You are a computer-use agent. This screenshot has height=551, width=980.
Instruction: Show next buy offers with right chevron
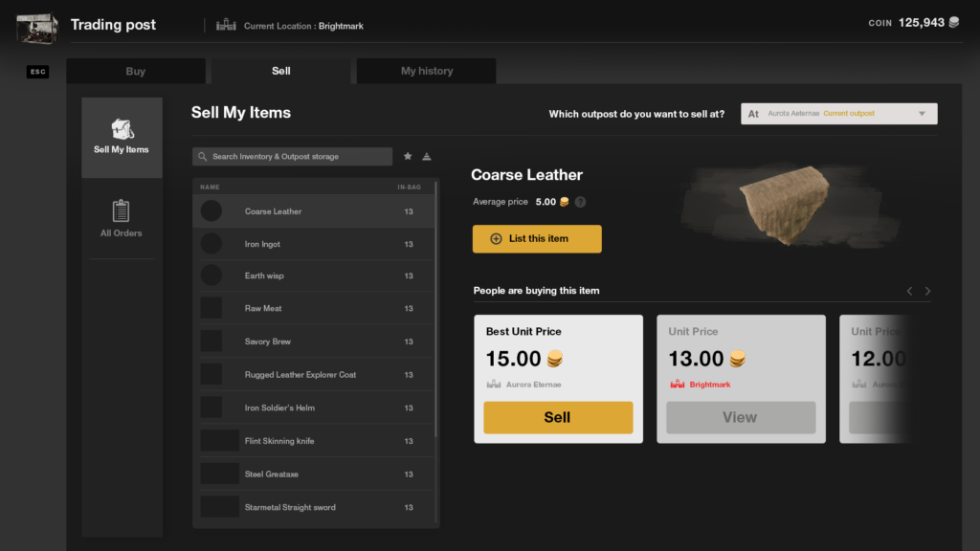927,291
